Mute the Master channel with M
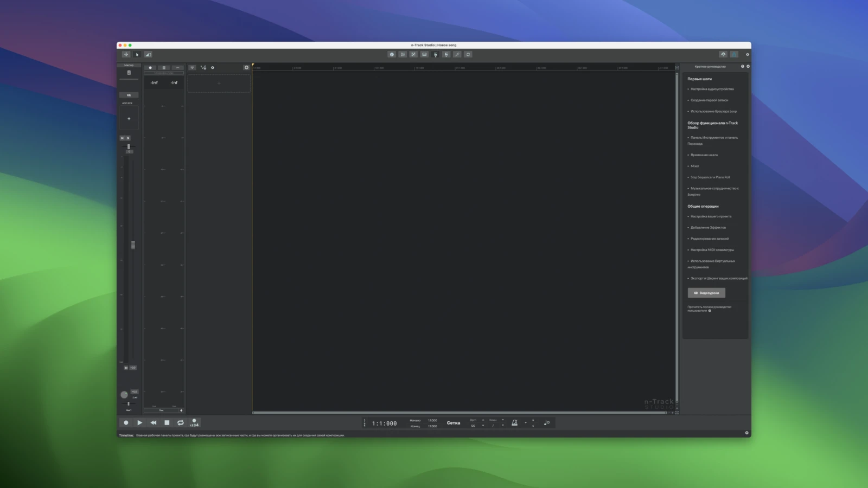Screen dimensions: 868x488 click(123, 138)
